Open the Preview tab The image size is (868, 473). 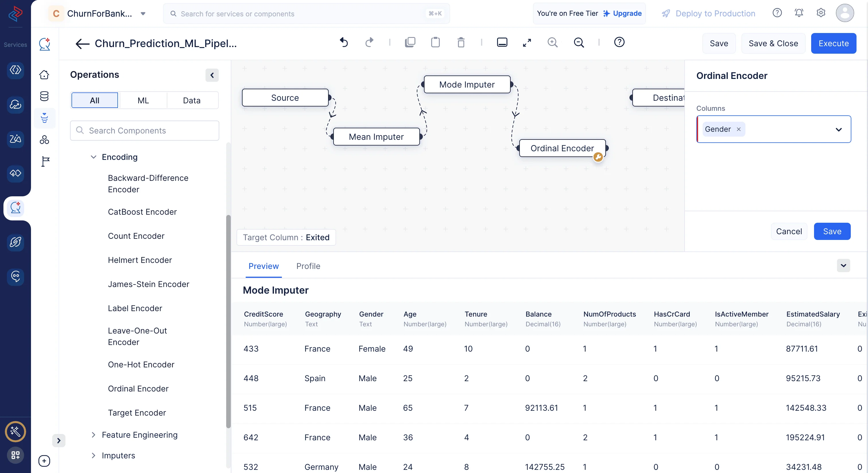coord(263,266)
